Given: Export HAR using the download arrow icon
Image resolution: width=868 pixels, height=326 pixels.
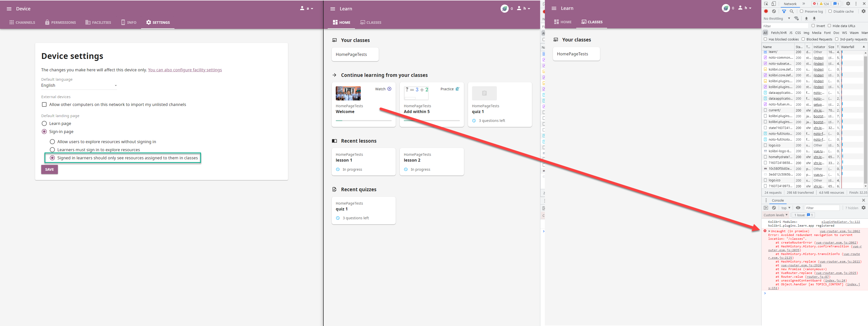Looking at the screenshot, I should 814,18.
